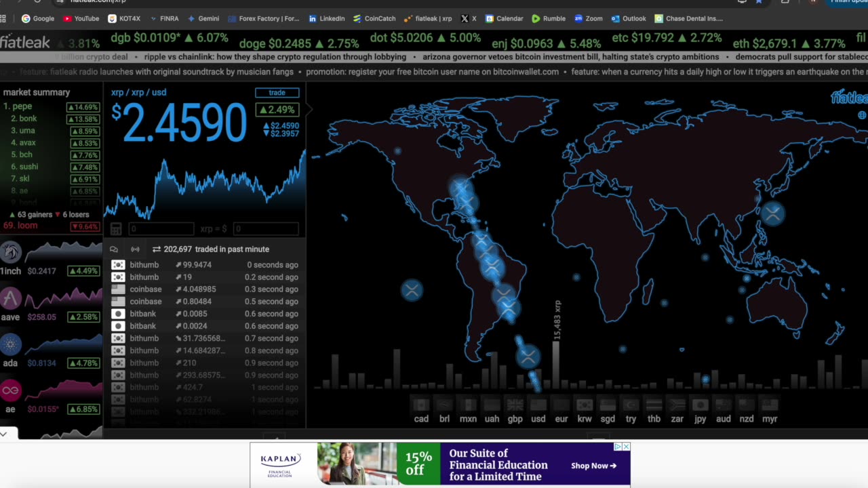Select pepe in market summary
This screenshot has height=488, width=868.
[x=51, y=106]
